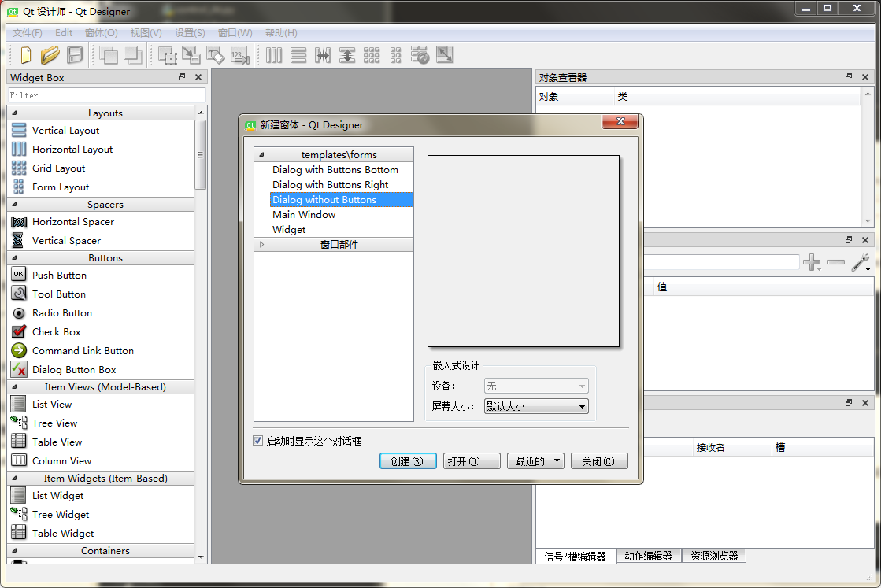Click the New form toolbar icon
This screenshot has height=588, width=881.
[26, 55]
